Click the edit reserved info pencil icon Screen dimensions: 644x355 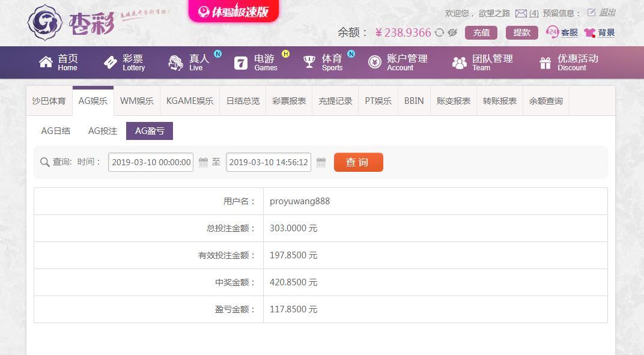click(591, 13)
